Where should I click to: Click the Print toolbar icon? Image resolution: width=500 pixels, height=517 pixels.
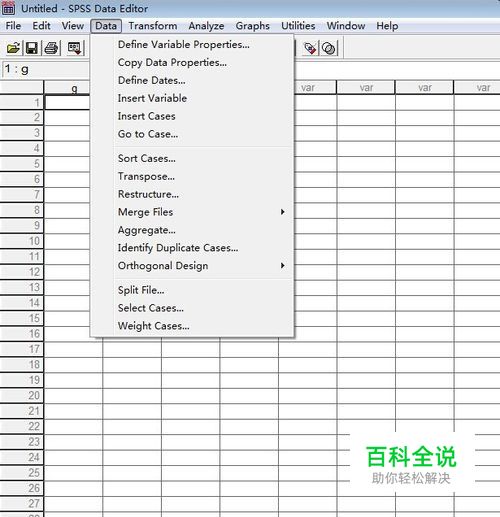[x=52, y=48]
